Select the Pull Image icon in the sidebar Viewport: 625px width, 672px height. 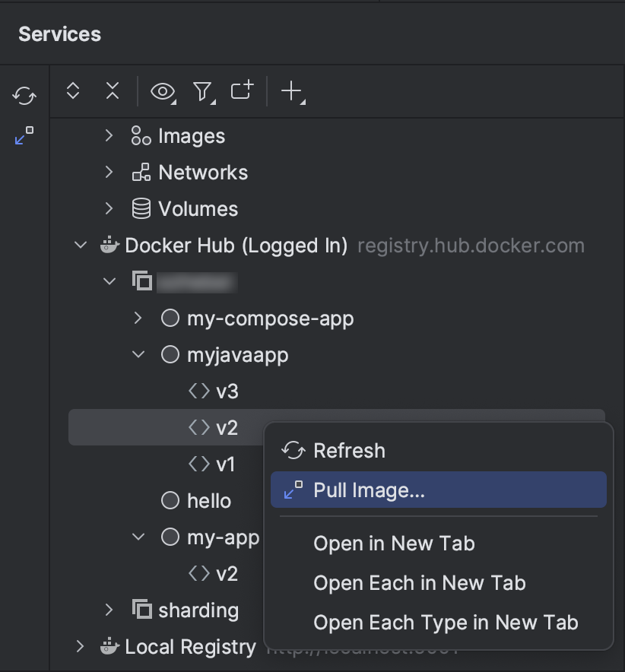click(x=24, y=135)
